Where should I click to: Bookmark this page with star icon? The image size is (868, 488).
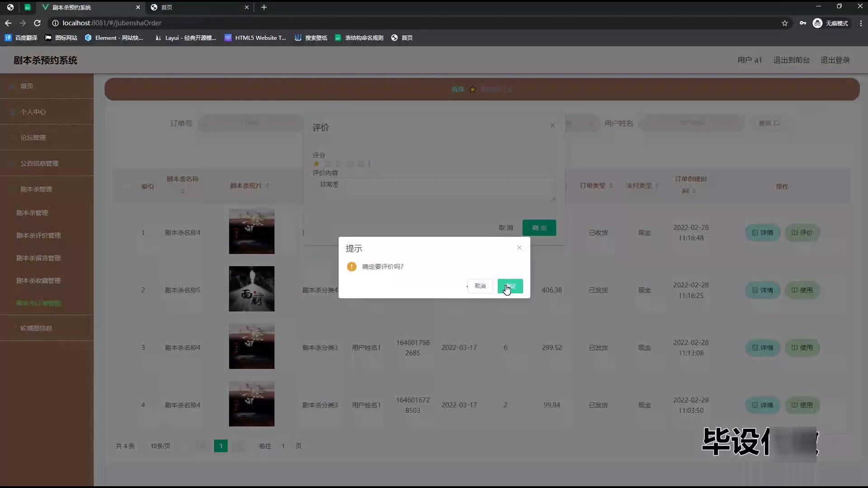[785, 23]
